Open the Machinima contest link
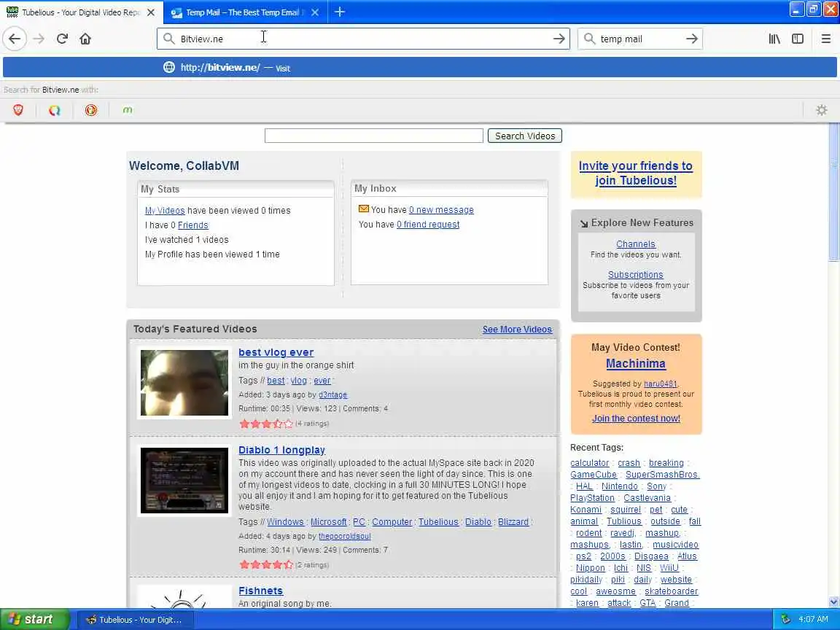The image size is (840, 630). click(635, 364)
